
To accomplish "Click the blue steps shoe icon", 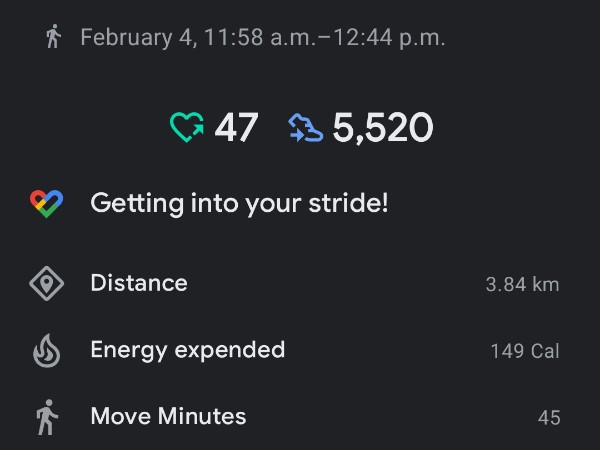I will [305, 128].
